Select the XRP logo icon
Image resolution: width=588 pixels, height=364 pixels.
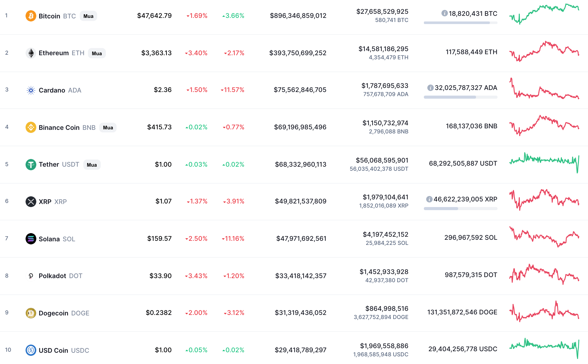coord(31,201)
